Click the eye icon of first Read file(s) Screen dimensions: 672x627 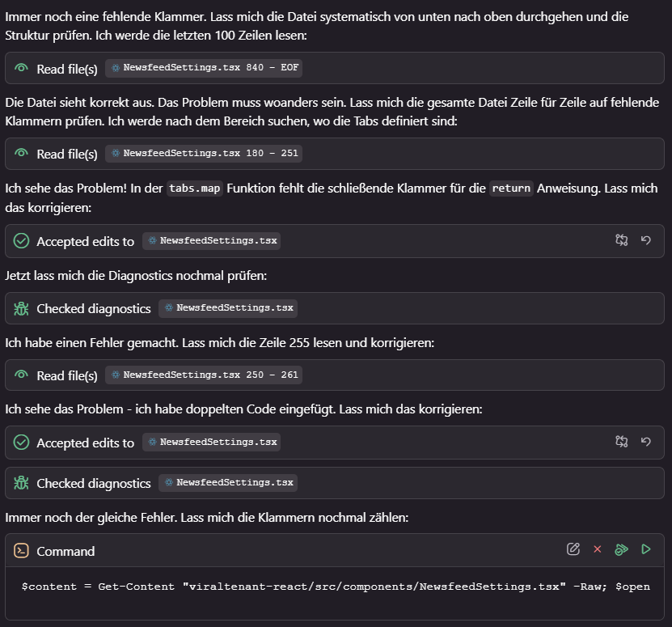pyautogui.click(x=22, y=69)
